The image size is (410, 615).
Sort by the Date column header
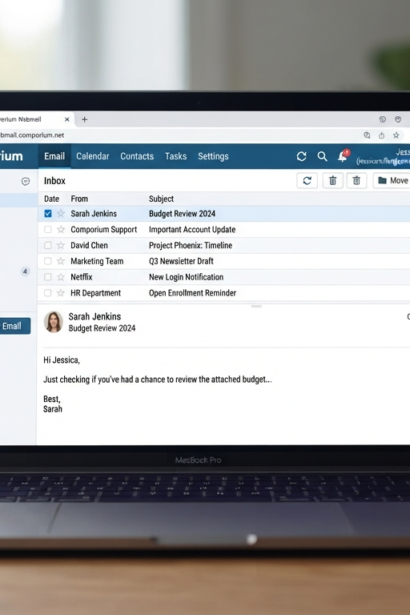point(51,199)
